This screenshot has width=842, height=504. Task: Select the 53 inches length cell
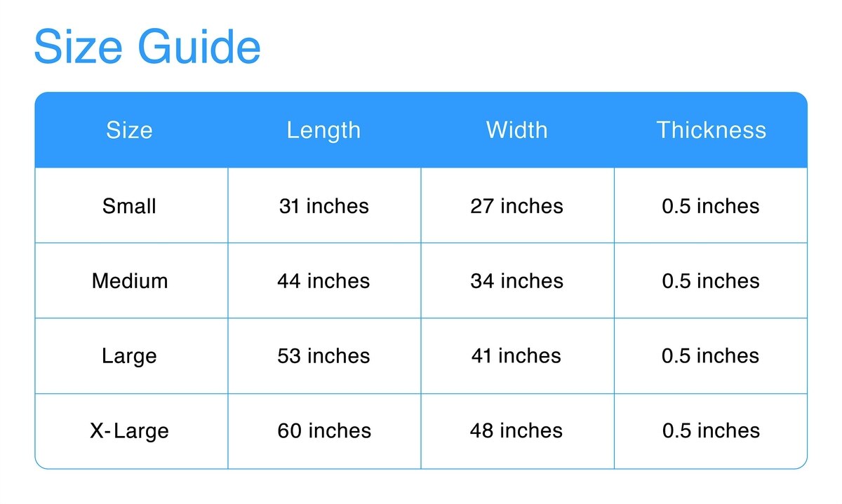[x=323, y=356]
